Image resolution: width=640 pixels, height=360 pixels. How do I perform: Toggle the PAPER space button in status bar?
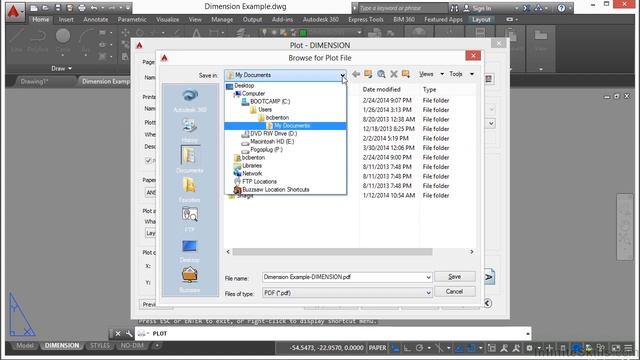coord(377,348)
